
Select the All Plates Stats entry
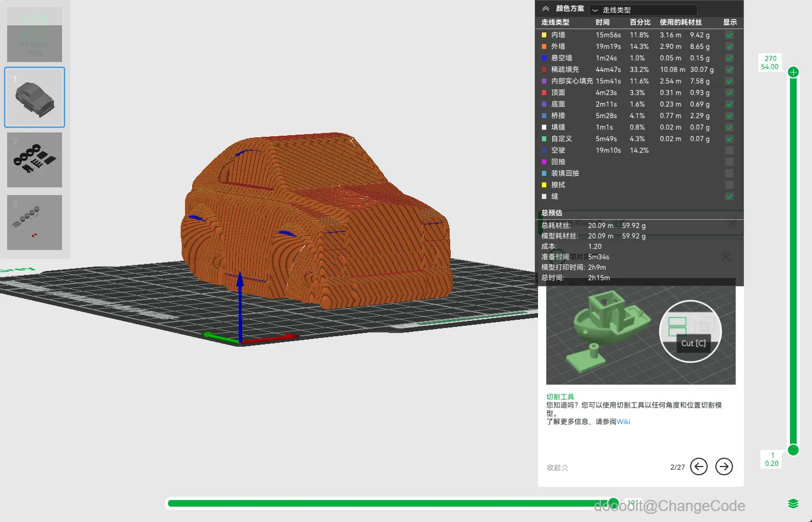point(35,35)
